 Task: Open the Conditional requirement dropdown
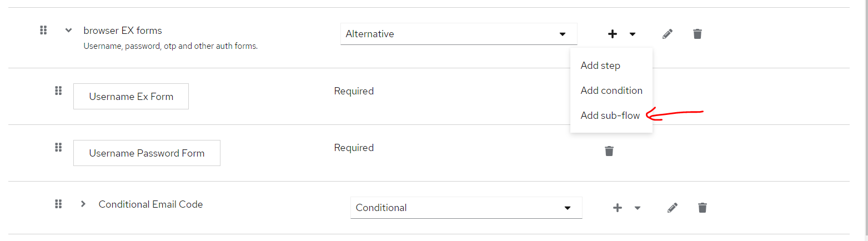(x=466, y=208)
